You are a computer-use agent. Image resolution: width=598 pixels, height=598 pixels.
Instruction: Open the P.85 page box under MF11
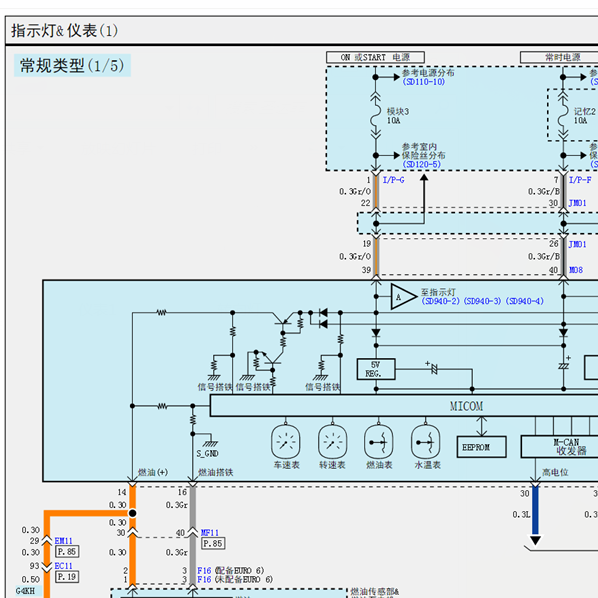[x=213, y=543]
